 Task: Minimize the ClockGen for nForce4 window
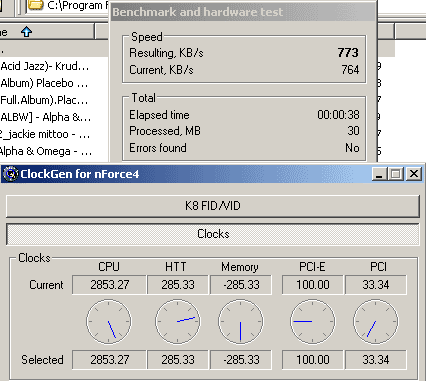click(379, 174)
